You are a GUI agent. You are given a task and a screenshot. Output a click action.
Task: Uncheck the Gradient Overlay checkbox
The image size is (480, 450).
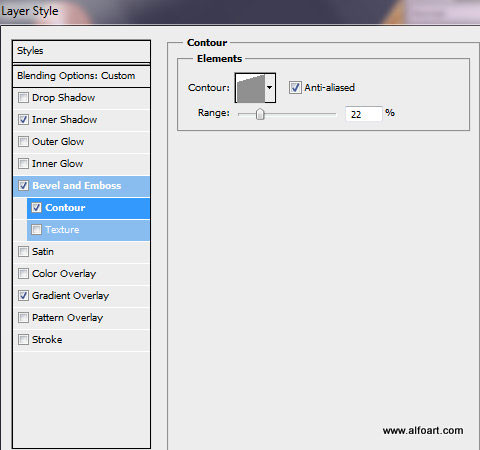click(23, 296)
